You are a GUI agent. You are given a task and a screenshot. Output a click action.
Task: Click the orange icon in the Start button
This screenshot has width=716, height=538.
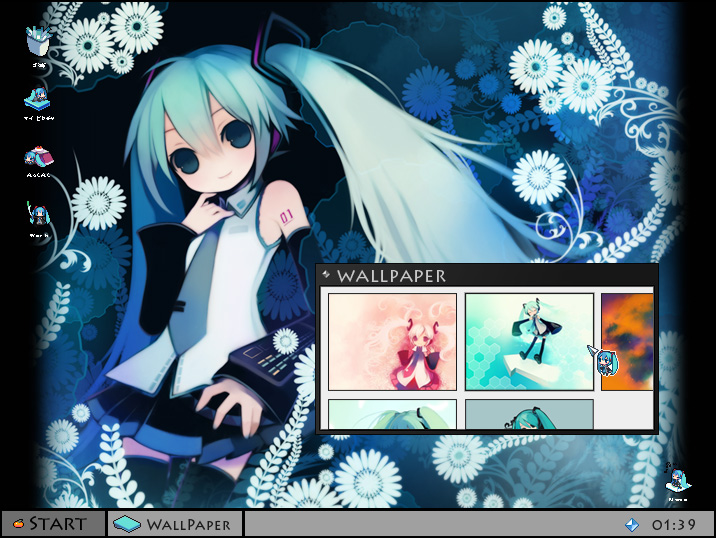(18, 523)
